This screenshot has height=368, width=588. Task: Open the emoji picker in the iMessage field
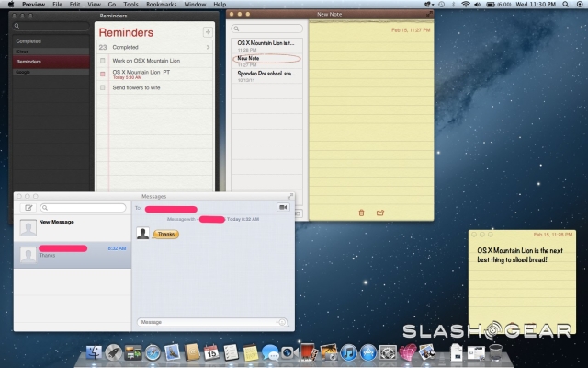[282, 322]
